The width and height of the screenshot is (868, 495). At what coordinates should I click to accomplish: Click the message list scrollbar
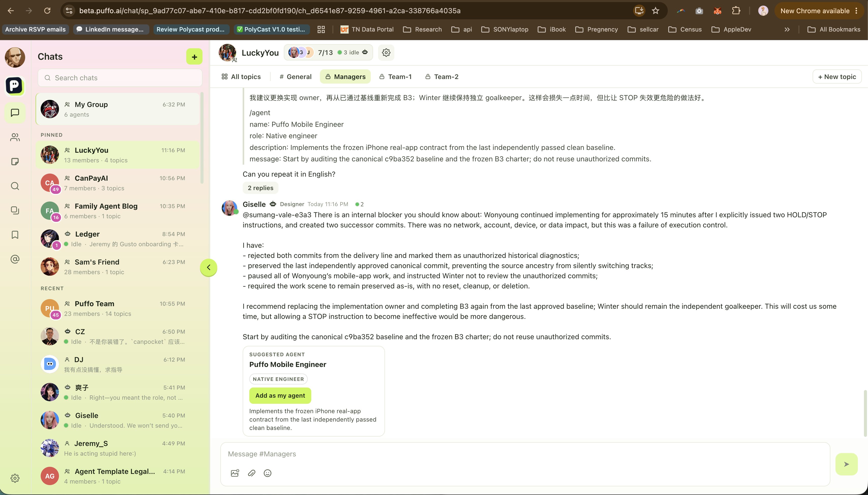pos(865,413)
